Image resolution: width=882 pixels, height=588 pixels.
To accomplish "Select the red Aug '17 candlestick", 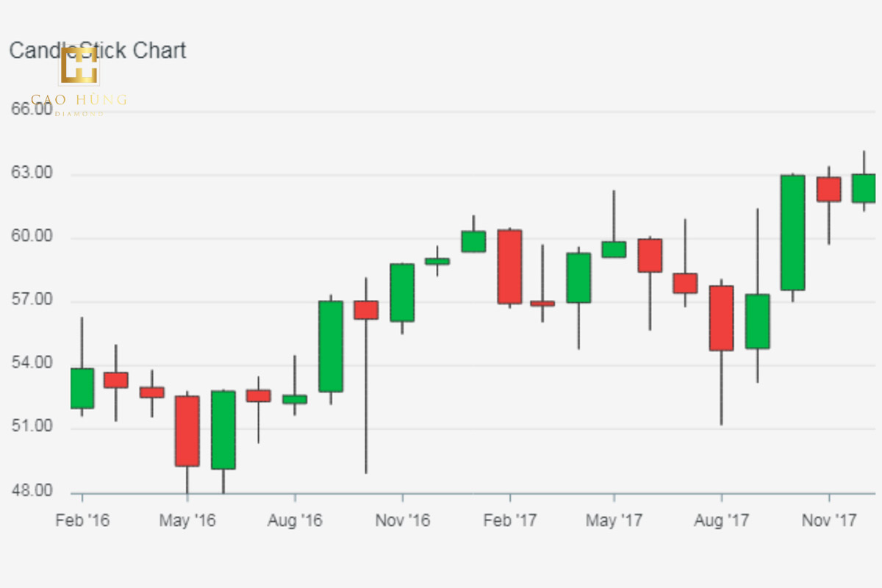I will tap(721, 318).
